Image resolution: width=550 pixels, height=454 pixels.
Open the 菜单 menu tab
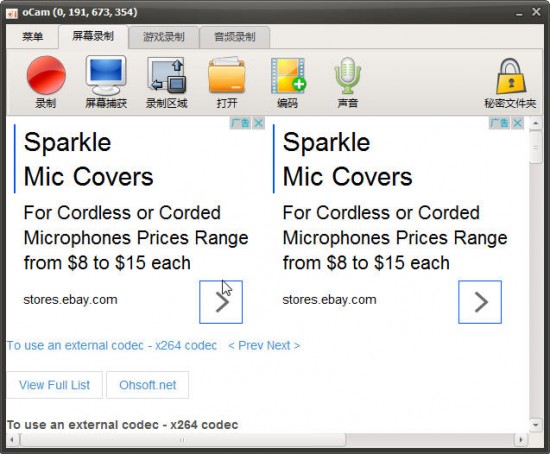tap(33, 36)
